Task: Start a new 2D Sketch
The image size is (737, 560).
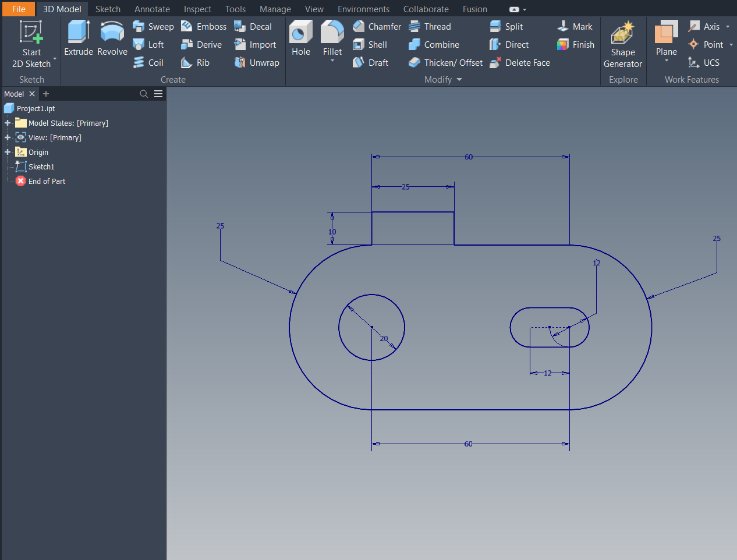Action: 31,44
